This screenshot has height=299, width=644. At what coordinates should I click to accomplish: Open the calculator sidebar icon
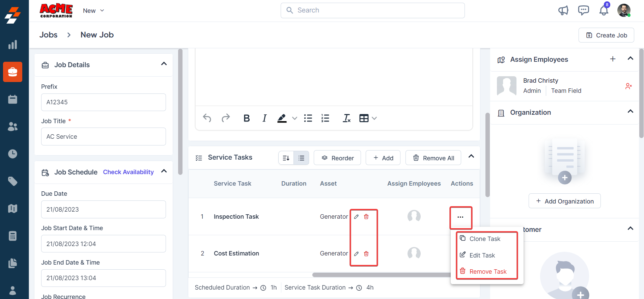[12, 236]
